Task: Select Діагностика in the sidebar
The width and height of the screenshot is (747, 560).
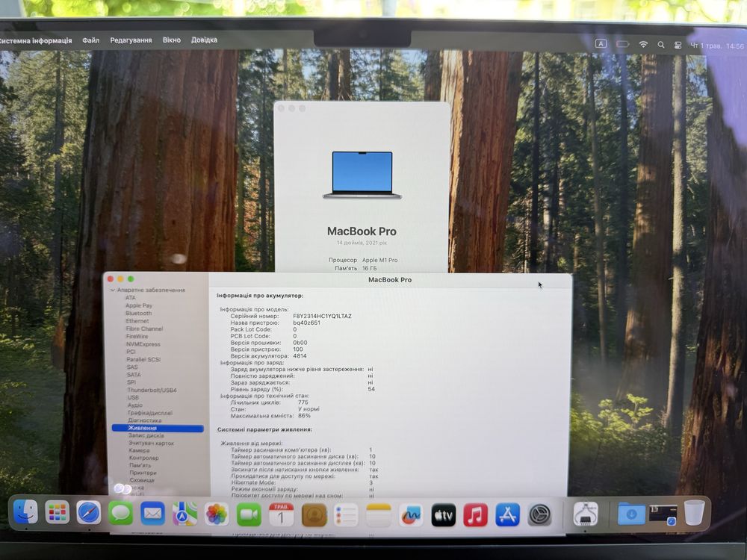Action: [145, 420]
